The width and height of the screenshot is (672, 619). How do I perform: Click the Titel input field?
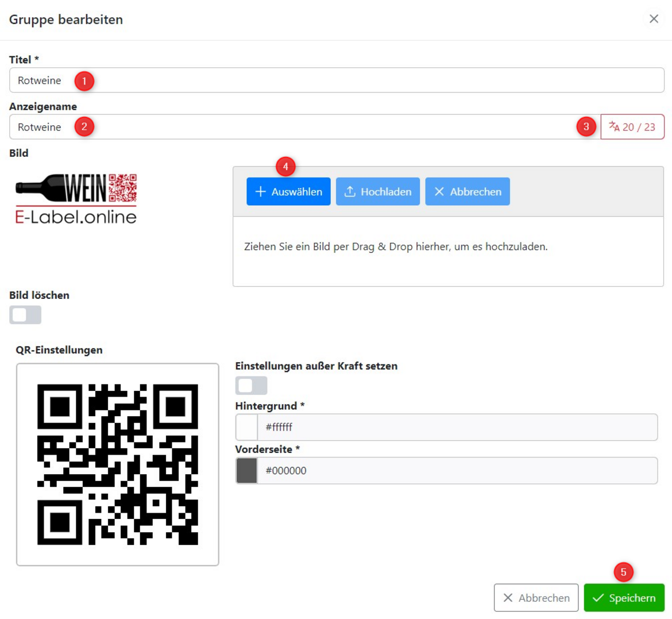tap(337, 80)
